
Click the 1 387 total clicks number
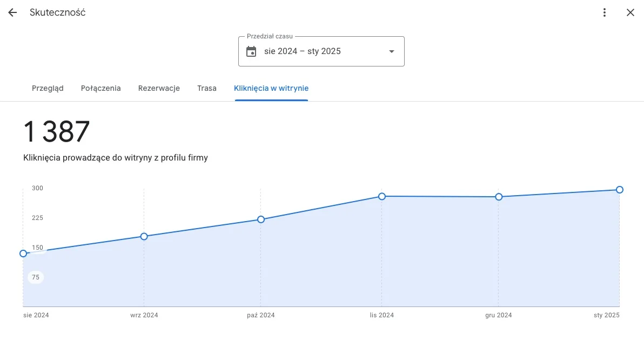tap(56, 131)
